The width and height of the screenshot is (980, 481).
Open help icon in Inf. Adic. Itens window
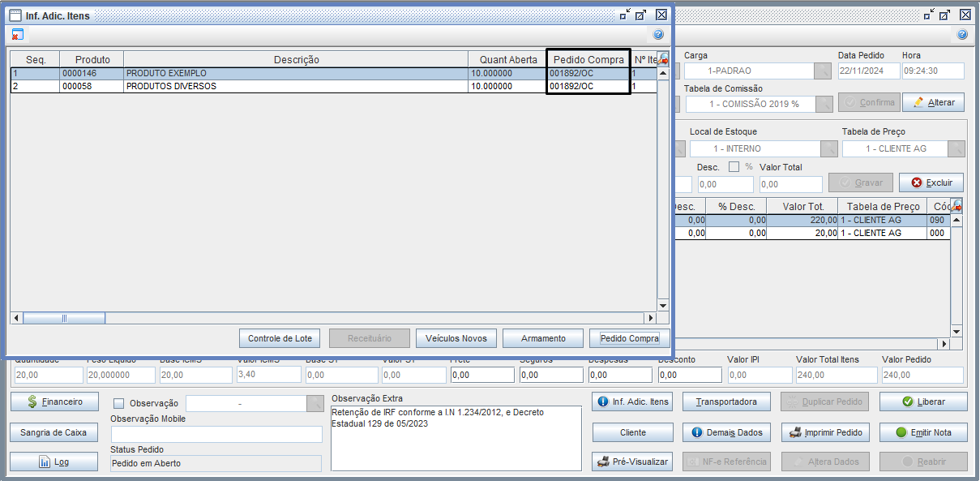(x=658, y=35)
